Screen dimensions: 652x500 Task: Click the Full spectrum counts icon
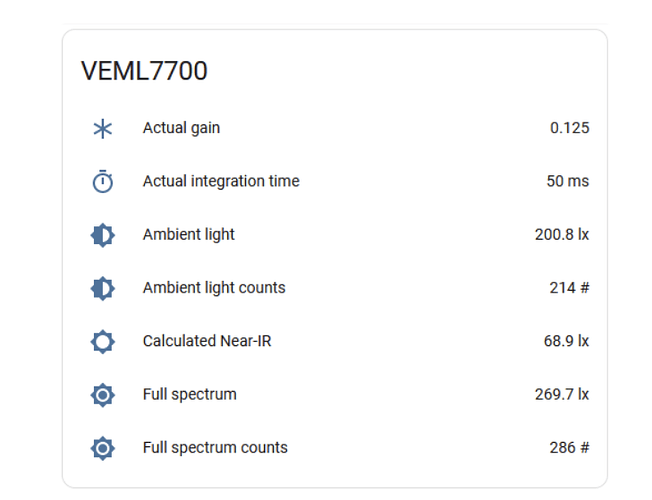point(102,448)
